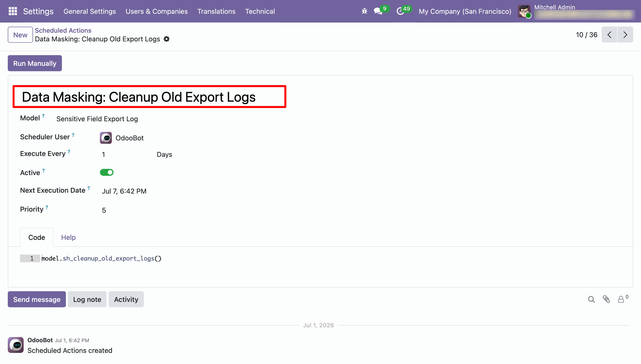Viewport: 641px width, 364px height.
Task: Toggle the Active switch off
Action: point(107,172)
